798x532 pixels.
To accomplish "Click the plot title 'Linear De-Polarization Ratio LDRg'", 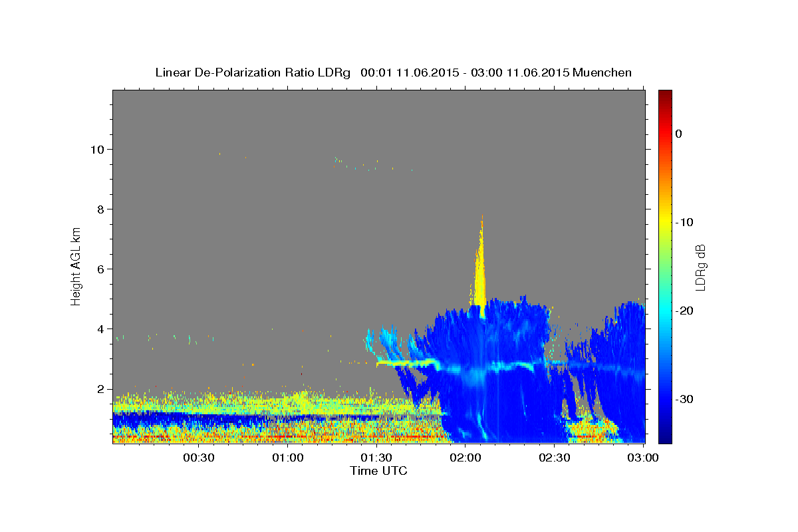I will [x=253, y=72].
